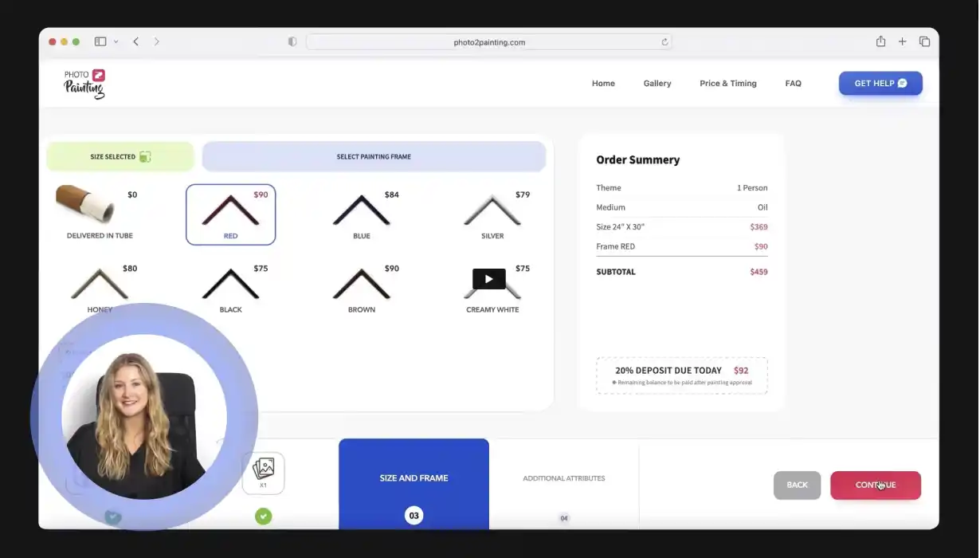
Task: Play the video over Creamy White
Action: [x=488, y=279]
